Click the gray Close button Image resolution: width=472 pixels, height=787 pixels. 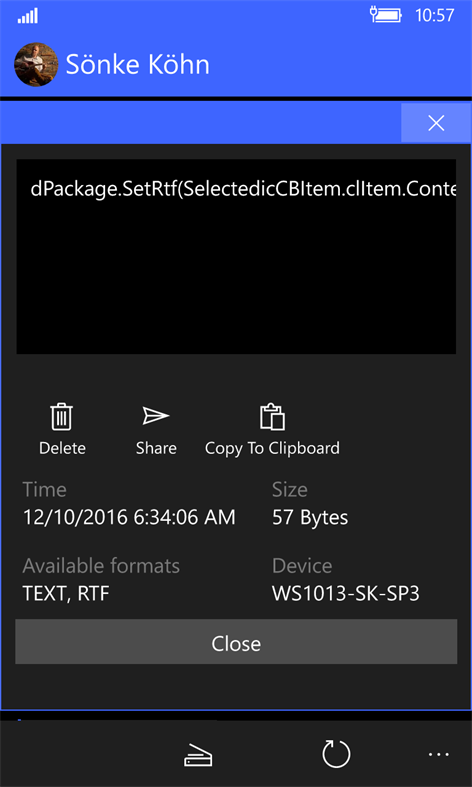point(236,641)
